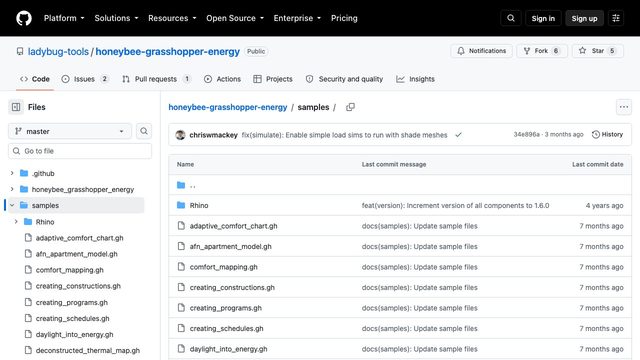Click the Sign up button
The width and height of the screenshot is (640, 360).
point(584,18)
